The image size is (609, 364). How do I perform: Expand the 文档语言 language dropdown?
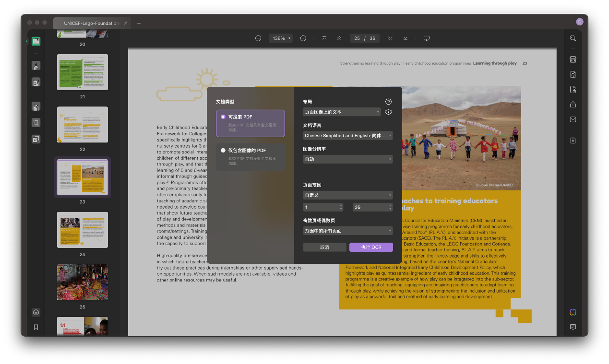348,136
